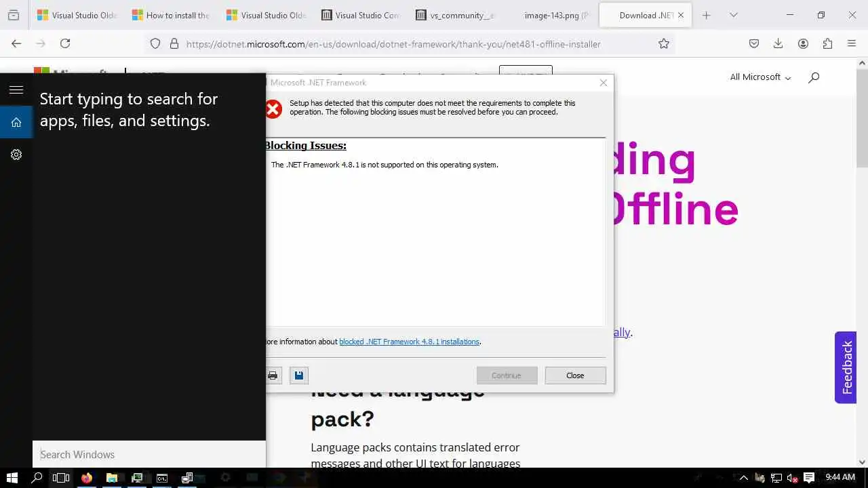This screenshot has height=488, width=868.
Task: Save the blocking issues report to disk
Action: coord(299,375)
